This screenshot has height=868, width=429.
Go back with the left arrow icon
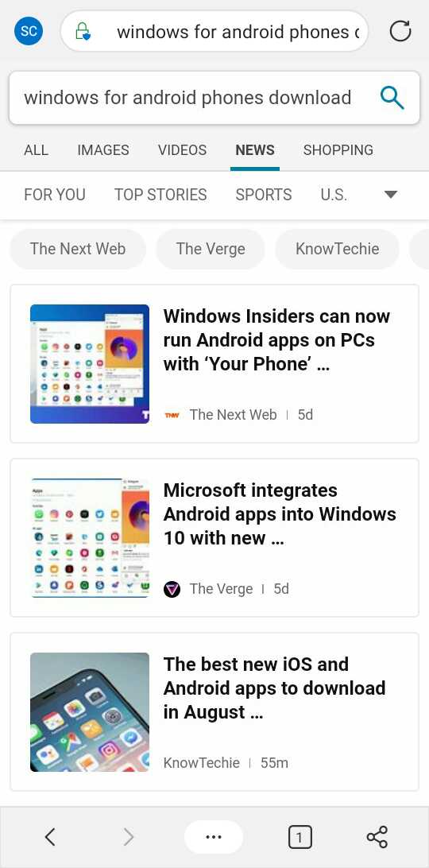[x=50, y=836]
